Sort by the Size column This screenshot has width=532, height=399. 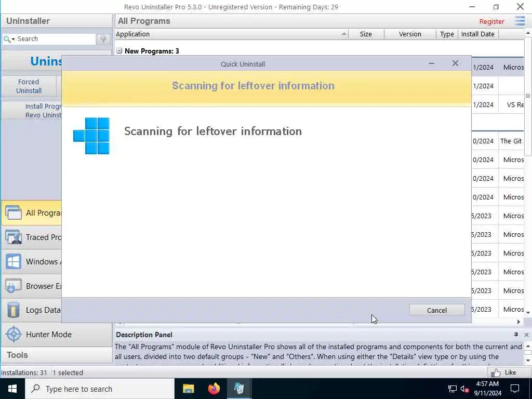tap(366, 34)
